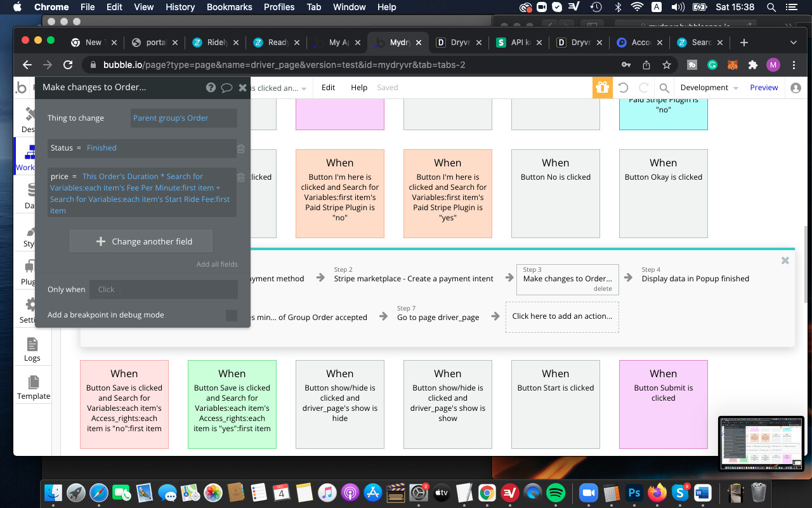Open the search magnifier in Bubble toolbar
The height and width of the screenshot is (508, 812).
pos(664,88)
